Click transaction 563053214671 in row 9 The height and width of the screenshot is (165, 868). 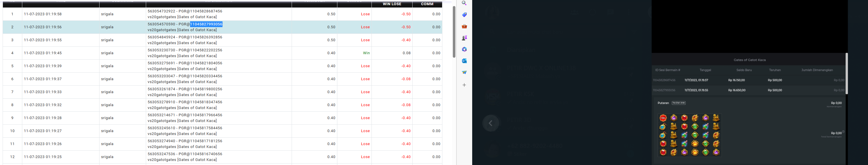(x=161, y=115)
